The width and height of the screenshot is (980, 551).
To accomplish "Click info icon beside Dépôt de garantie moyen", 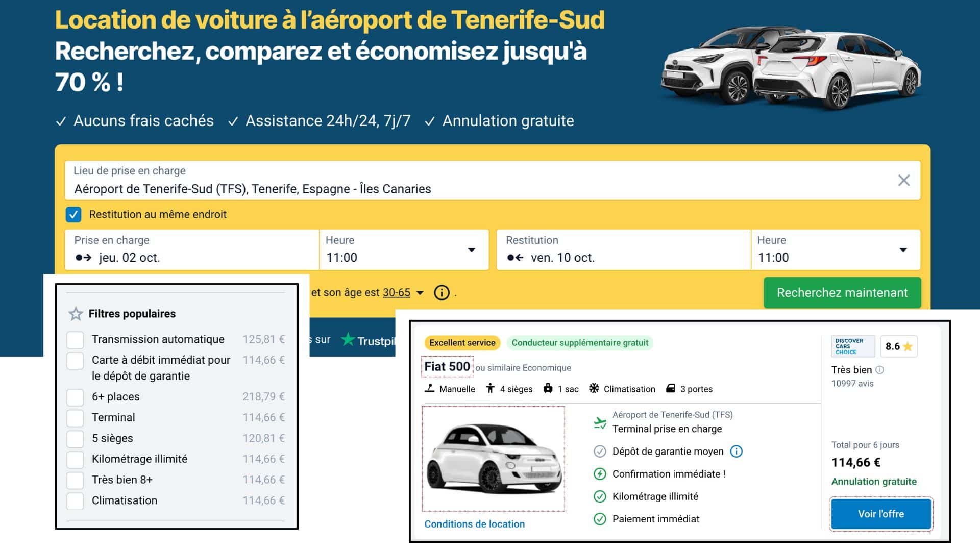I will point(736,452).
